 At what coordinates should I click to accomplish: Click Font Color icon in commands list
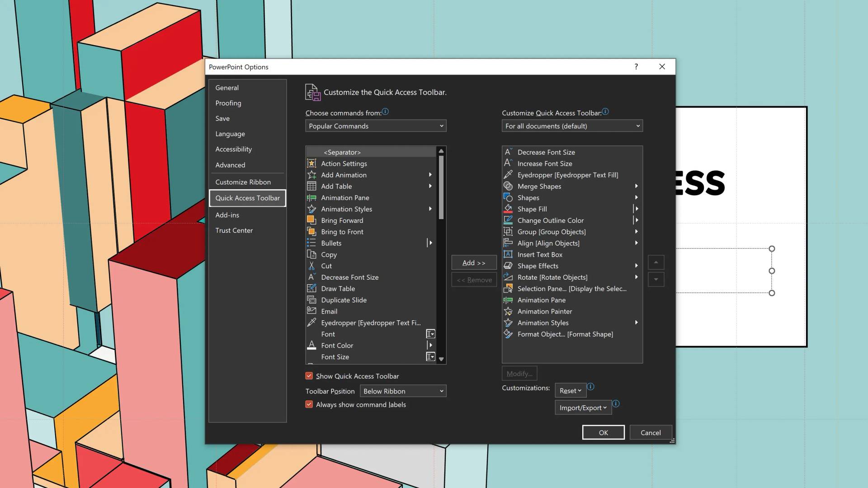point(311,345)
